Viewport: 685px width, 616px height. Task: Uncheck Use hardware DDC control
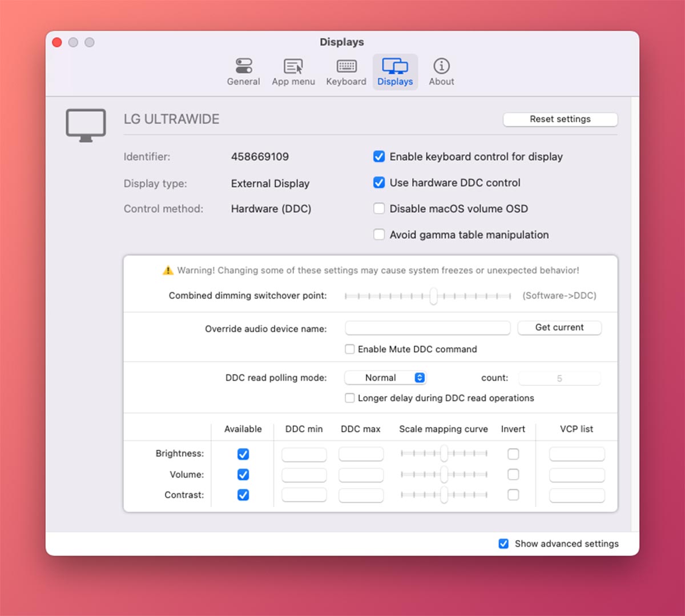click(379, 183)
